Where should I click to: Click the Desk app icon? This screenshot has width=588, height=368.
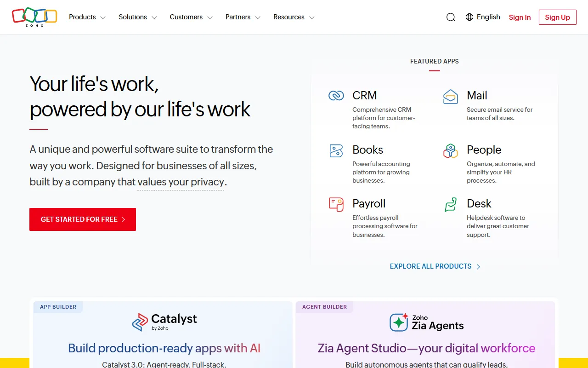(451, 204)
